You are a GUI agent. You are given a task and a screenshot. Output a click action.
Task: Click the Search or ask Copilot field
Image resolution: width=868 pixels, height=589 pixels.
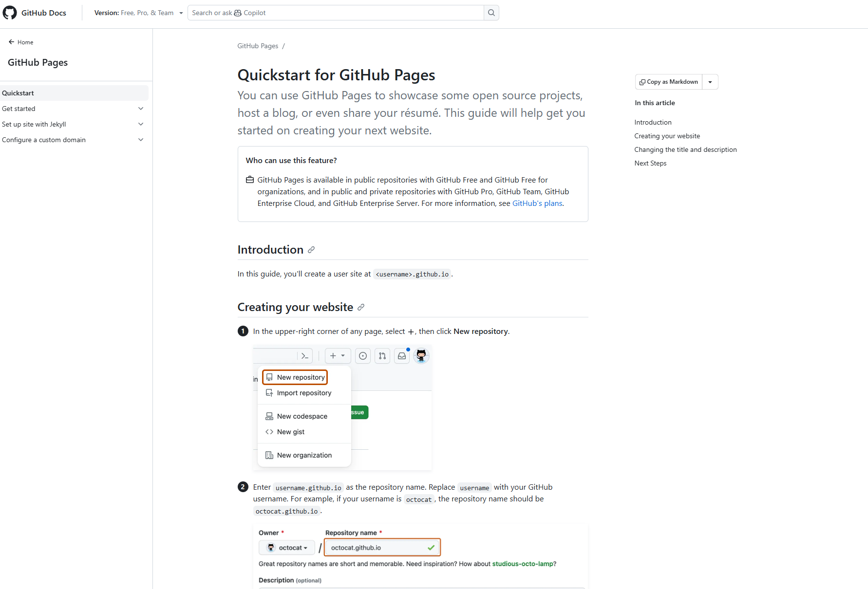click(336, 13)
